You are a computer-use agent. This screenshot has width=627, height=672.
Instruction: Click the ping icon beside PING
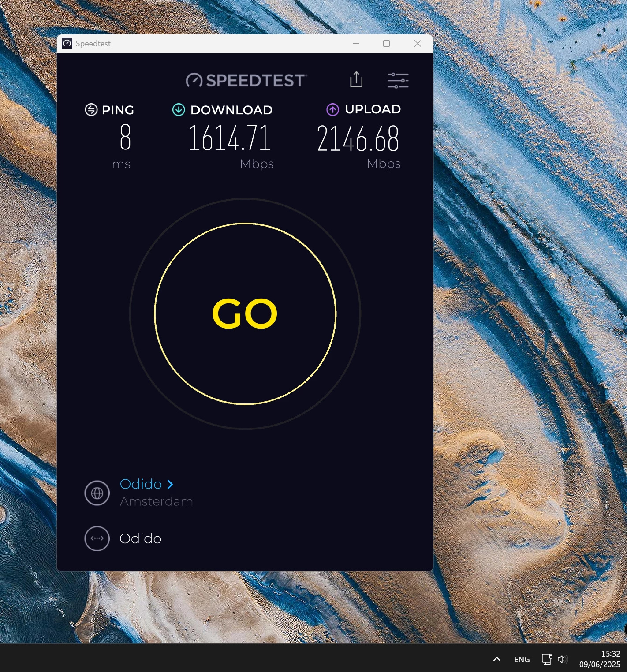[x=91, y=109]
